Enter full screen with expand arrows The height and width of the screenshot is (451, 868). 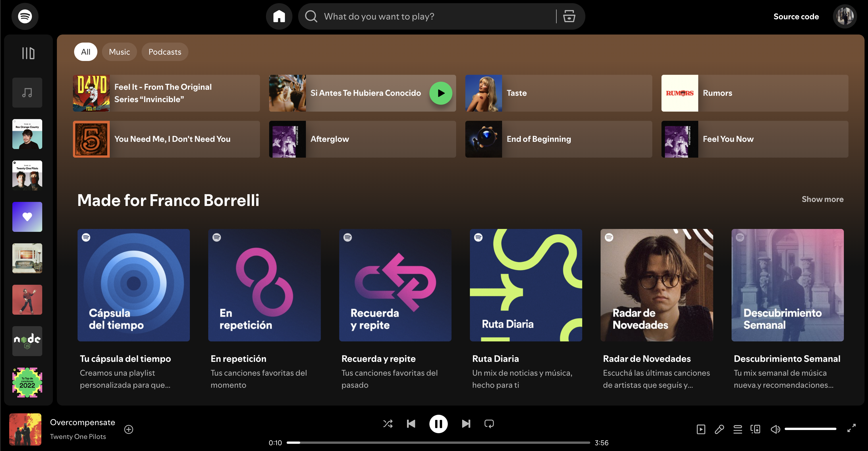click(851, 428)
